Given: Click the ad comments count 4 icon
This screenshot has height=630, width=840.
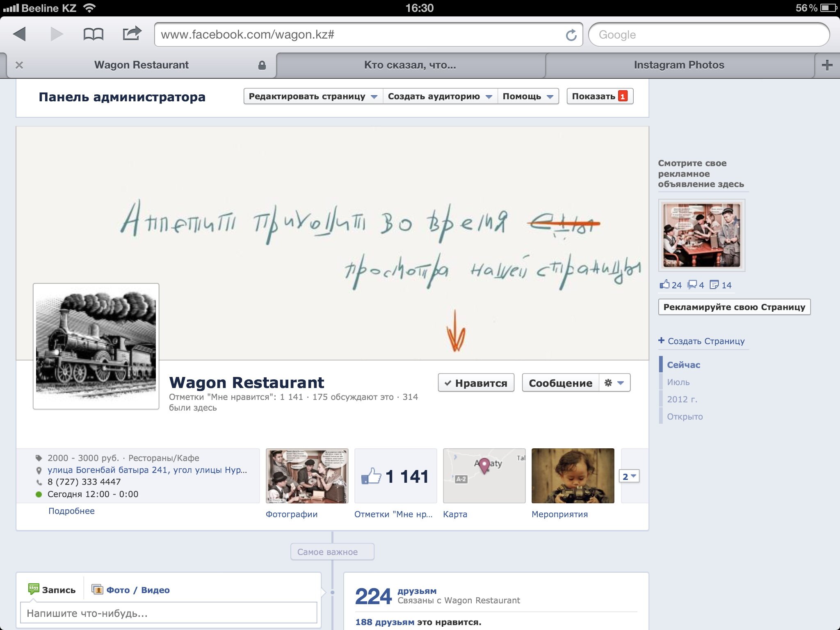Looking at the screenshot, I should click(696, 285).
